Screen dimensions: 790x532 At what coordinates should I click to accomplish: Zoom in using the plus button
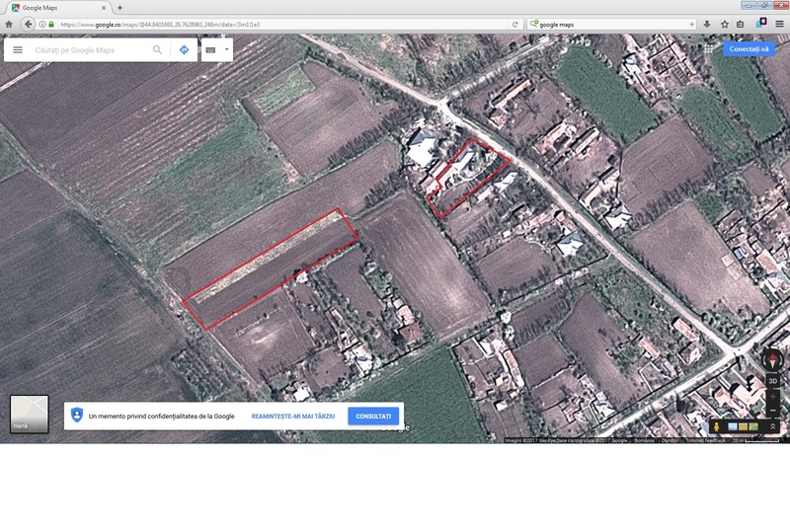[x=773, y=399]
